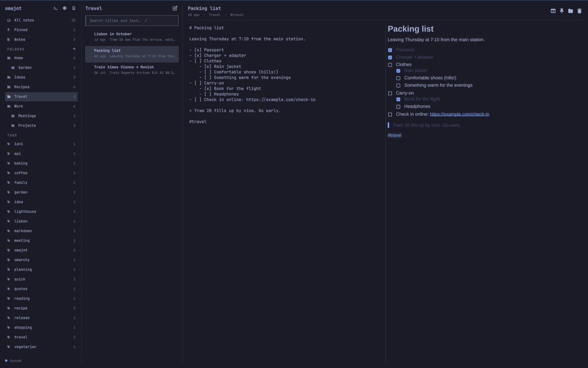Open the Work folder in the sidebar
Viewport: 588px width, 368px height.
[x=41, y=106]
